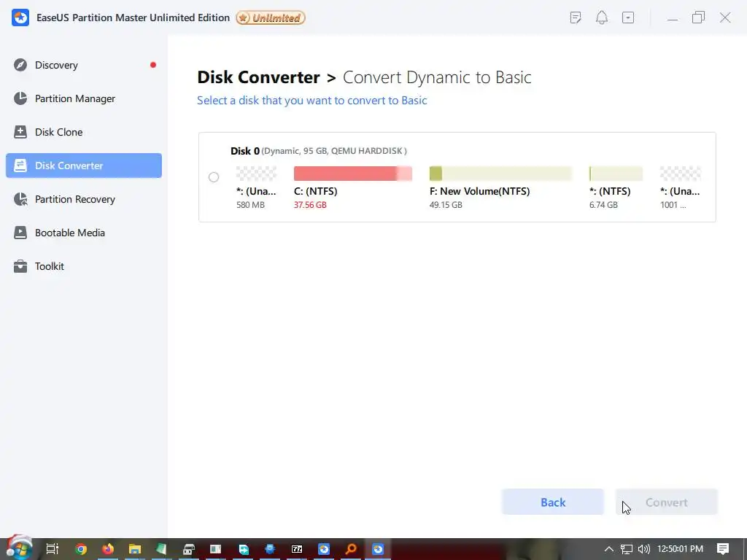Viewport: 747px width, 560px height.
Task: Click the Bootable Media icon
Action: coord(20,233)
